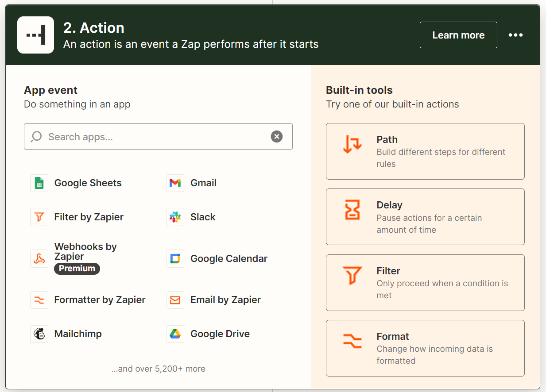
Task: Click the Slack logo icon
Action: click(175, 217)
